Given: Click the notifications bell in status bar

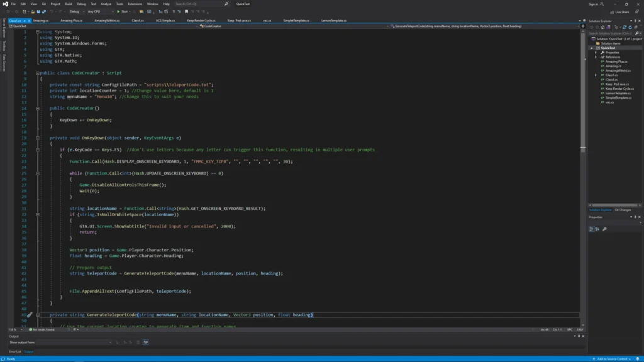Looking at the screenshot, I should pyautogui.click(x=638, y=359).
